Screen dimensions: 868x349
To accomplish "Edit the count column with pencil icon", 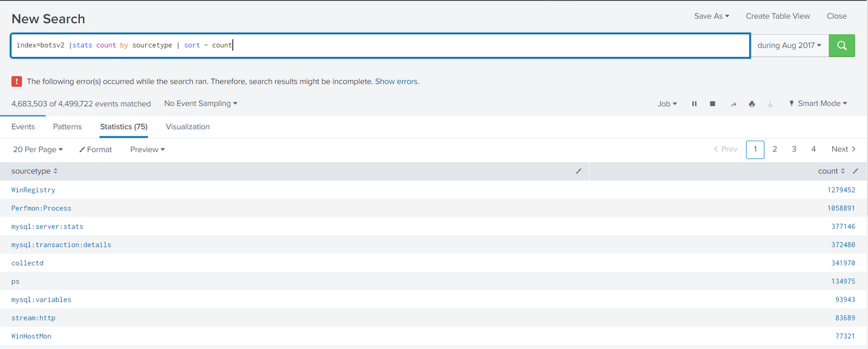I will pyautogui.click(x=856, y=171).
